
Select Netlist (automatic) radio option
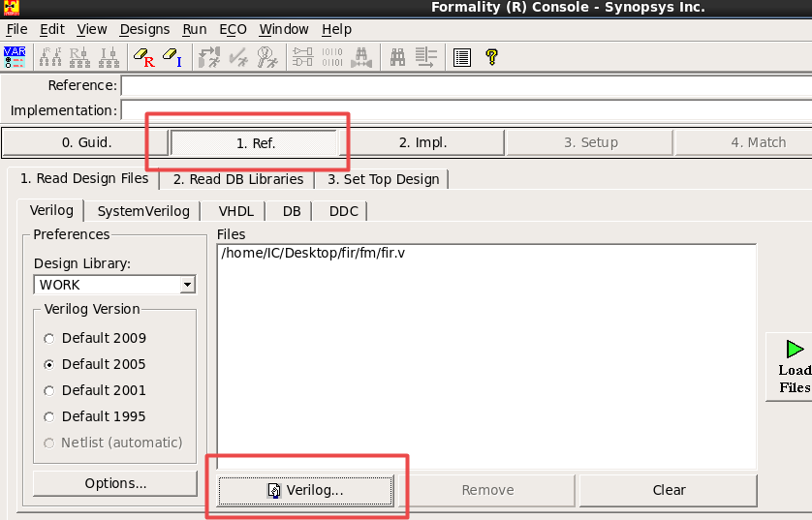pos(49,444)
